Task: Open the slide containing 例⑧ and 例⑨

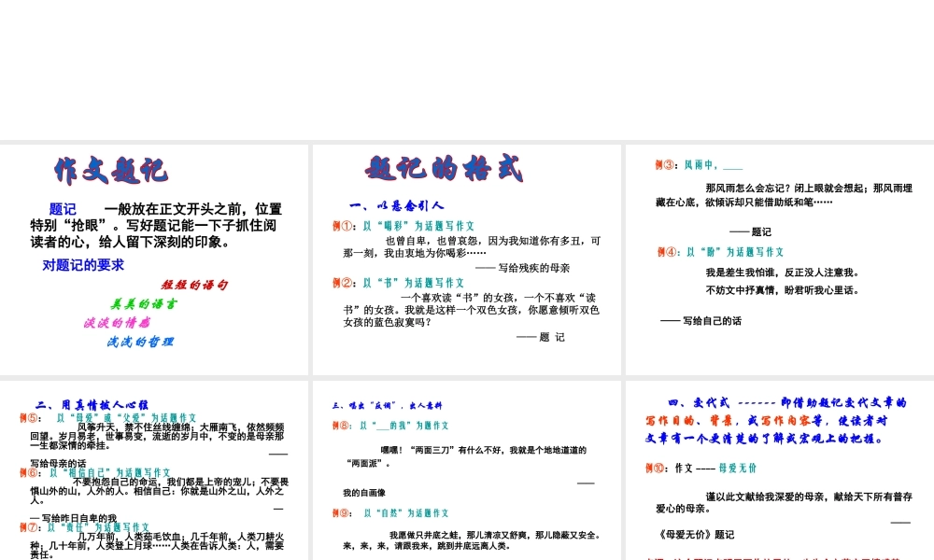Action: pos(466,470)
